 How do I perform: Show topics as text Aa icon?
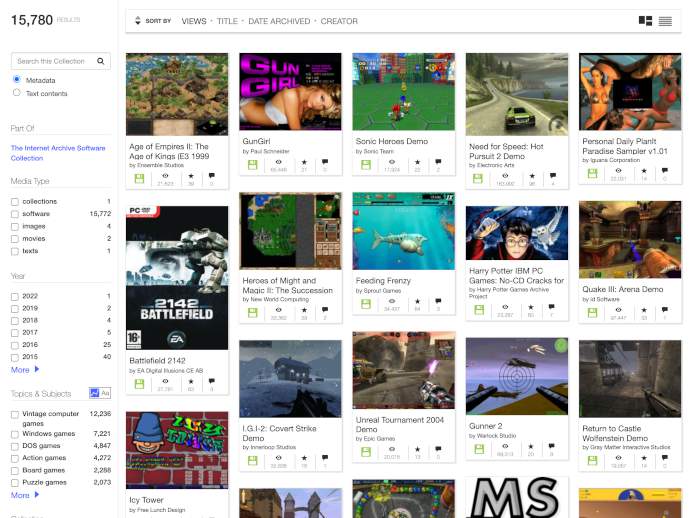(105, 393)
